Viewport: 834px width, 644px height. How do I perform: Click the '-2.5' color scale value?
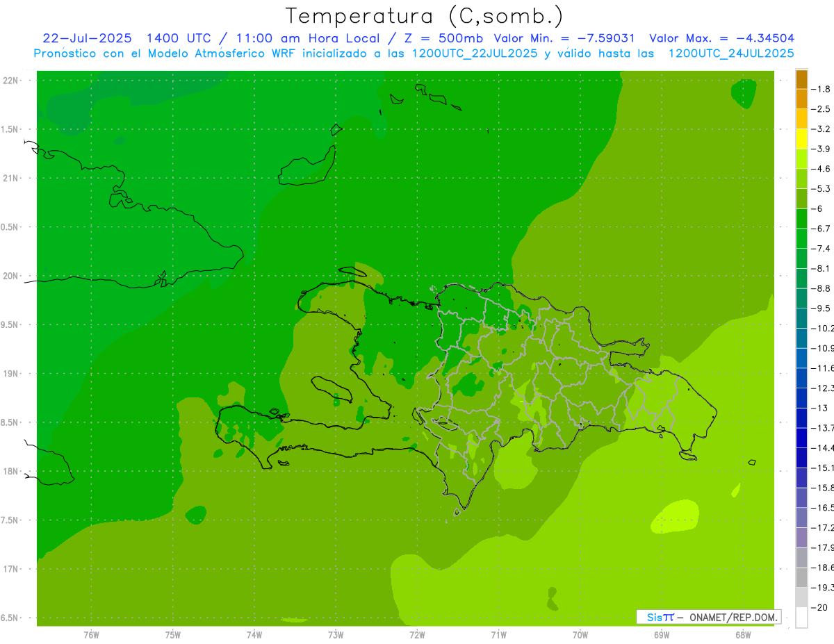pyautogui.click(x=821, y=109)
